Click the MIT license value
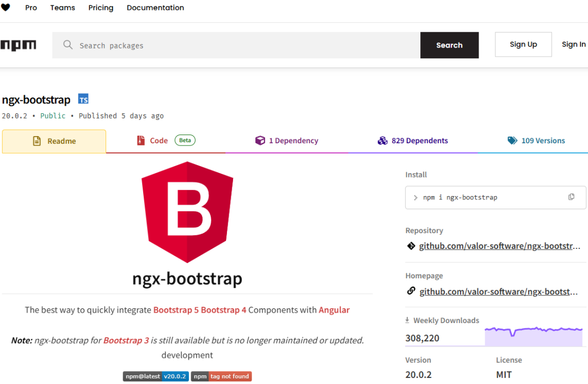The image size is (588, 384). [504, 375]
